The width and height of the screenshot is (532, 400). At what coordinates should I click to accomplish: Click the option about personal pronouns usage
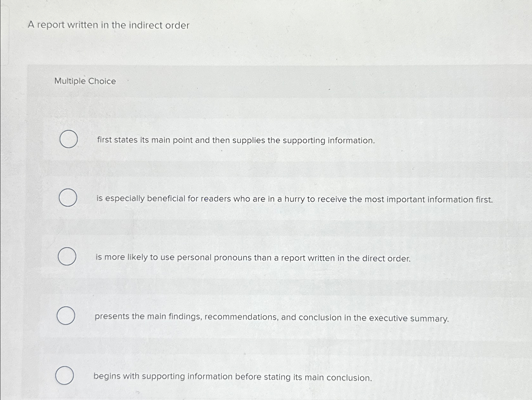(x=252, y=258)
